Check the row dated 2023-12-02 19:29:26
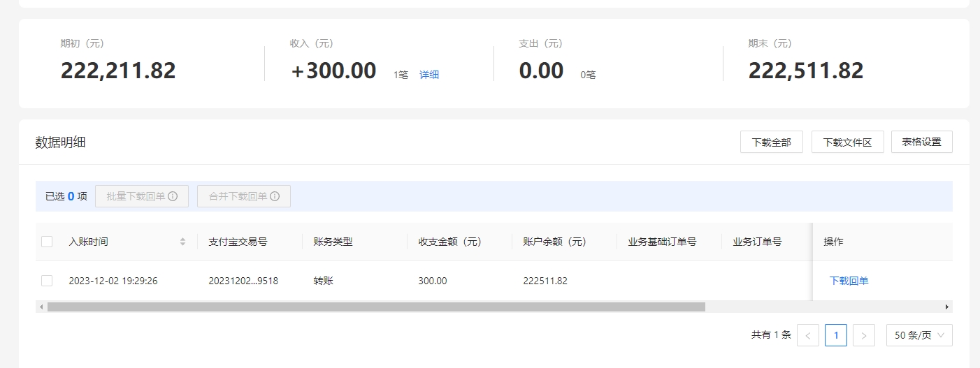 click(x=47, y=281)
